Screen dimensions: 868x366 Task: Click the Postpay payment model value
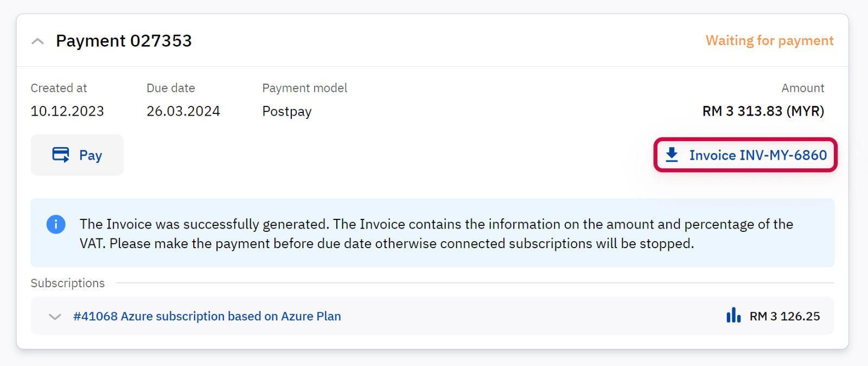(x=287, y=111)
